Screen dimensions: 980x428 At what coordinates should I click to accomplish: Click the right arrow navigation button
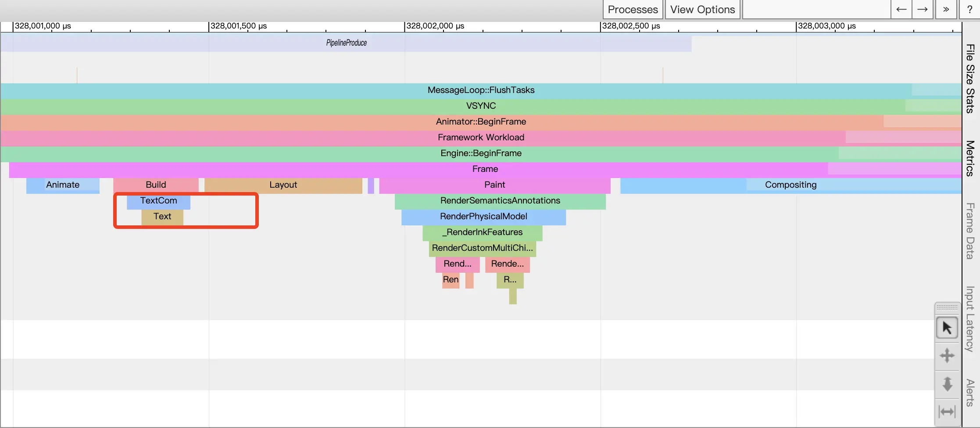click(923, 10)
